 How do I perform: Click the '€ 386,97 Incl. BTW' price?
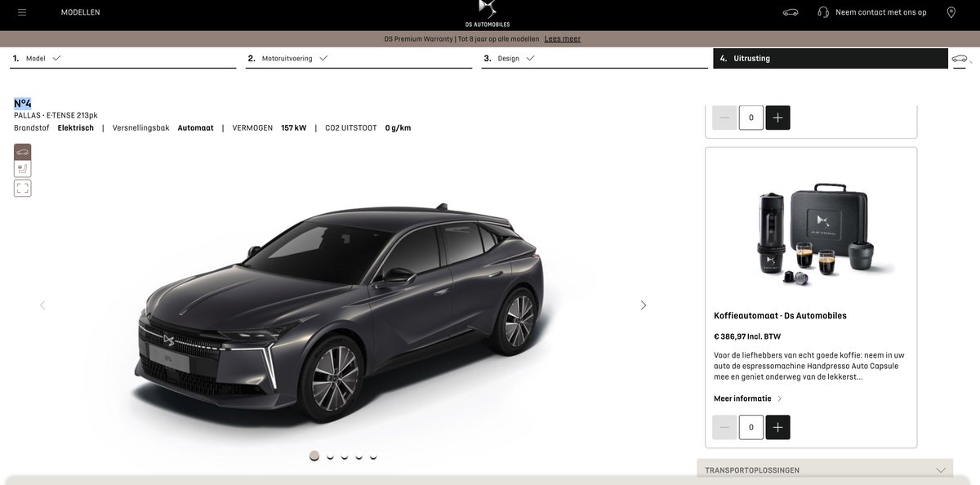[x=747, y=336]
